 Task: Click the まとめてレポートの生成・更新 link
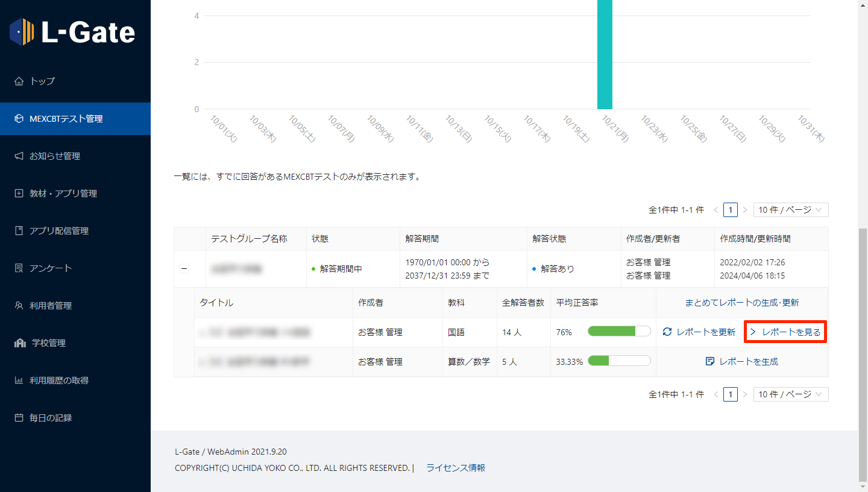tap(742, 303)
